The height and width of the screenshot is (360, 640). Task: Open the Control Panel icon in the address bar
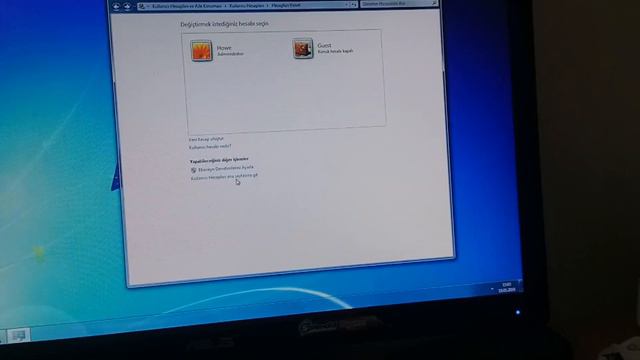142,7
